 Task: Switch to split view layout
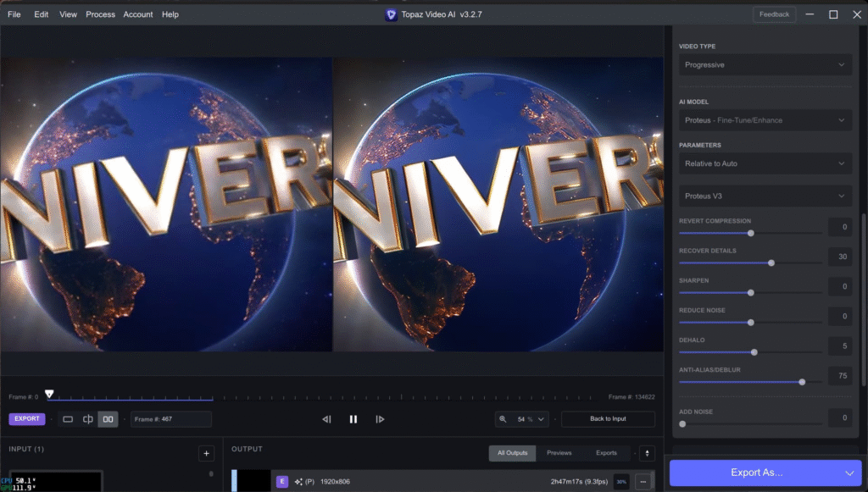(88, 419)
